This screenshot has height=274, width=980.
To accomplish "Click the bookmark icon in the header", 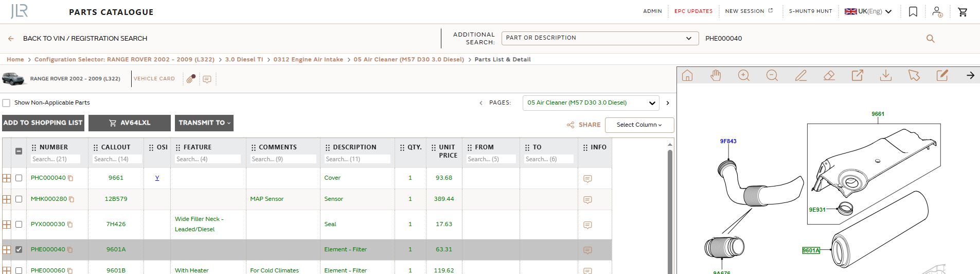I will [x=913, y=11].
